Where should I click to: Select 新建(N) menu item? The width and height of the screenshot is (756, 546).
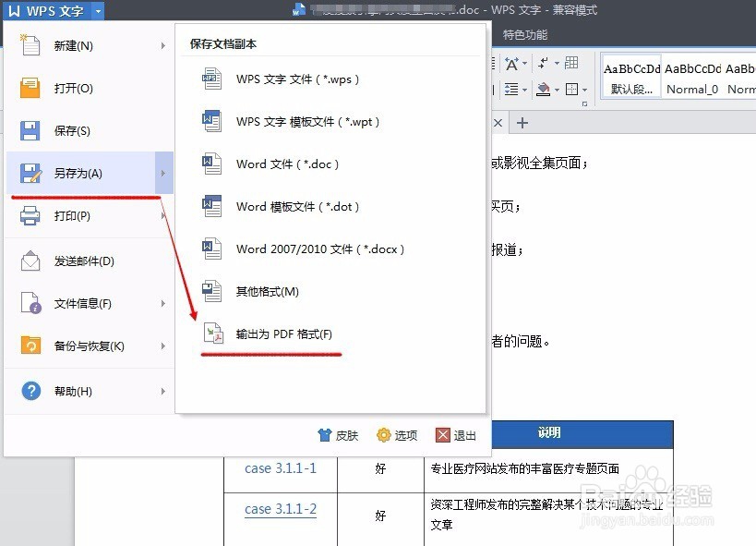[90, 45]
